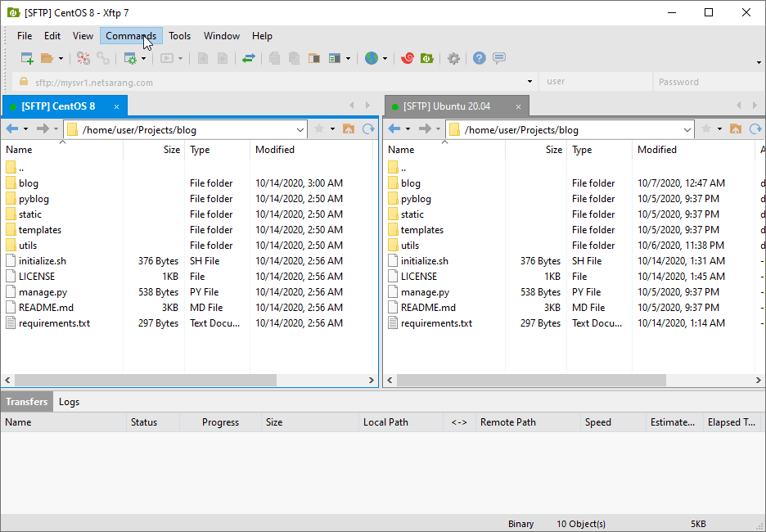
Task: Open Ubuntu 20.04 back-history dropdown arrow
Action: tap(408, 129)
